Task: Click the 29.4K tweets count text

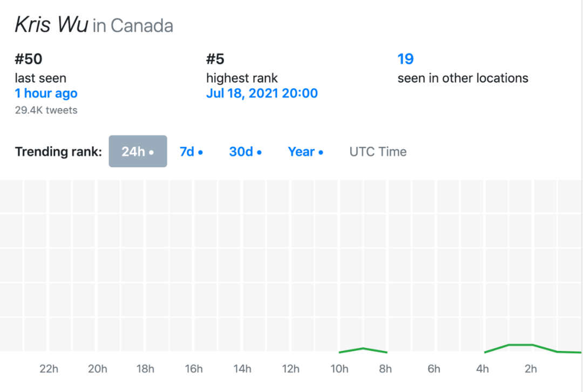Action: (46, 110)
